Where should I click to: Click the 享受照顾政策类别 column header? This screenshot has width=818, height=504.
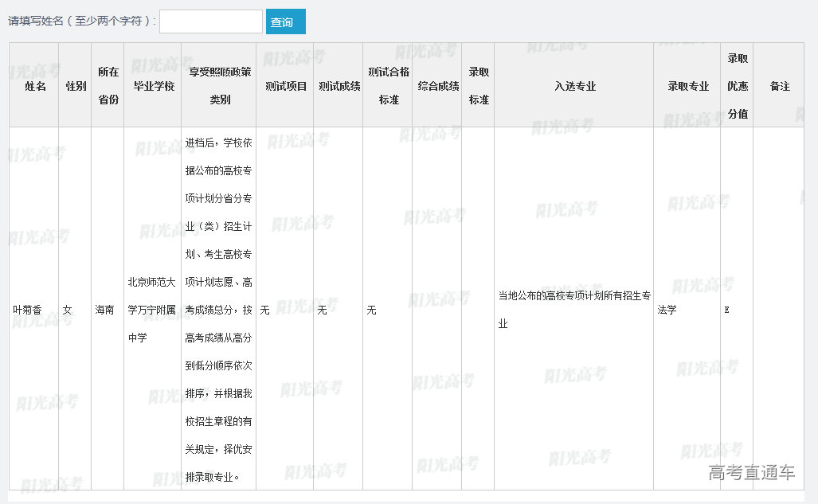(x=219, y=85)
